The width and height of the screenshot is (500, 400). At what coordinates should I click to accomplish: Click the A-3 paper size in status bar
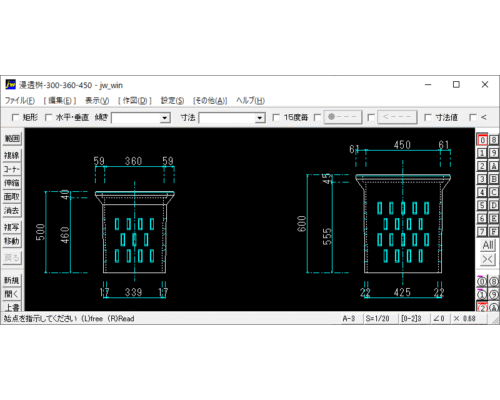tap(349, 319)
